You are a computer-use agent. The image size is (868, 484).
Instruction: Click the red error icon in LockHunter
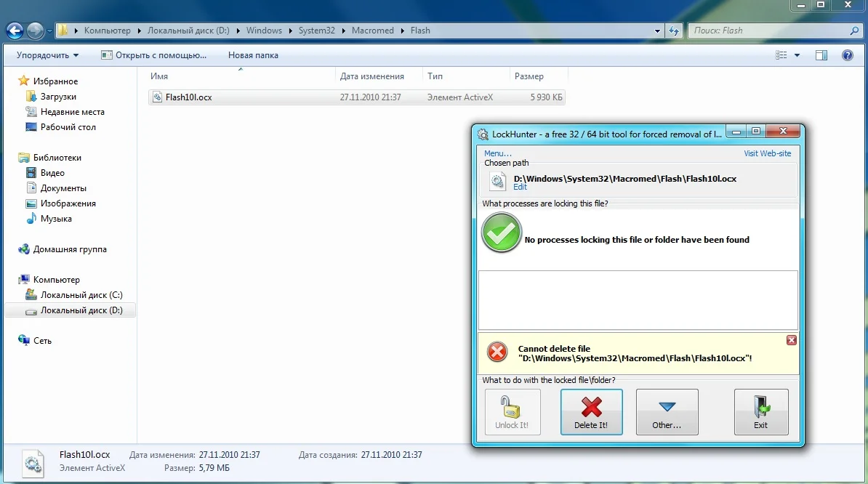point(497,352)
